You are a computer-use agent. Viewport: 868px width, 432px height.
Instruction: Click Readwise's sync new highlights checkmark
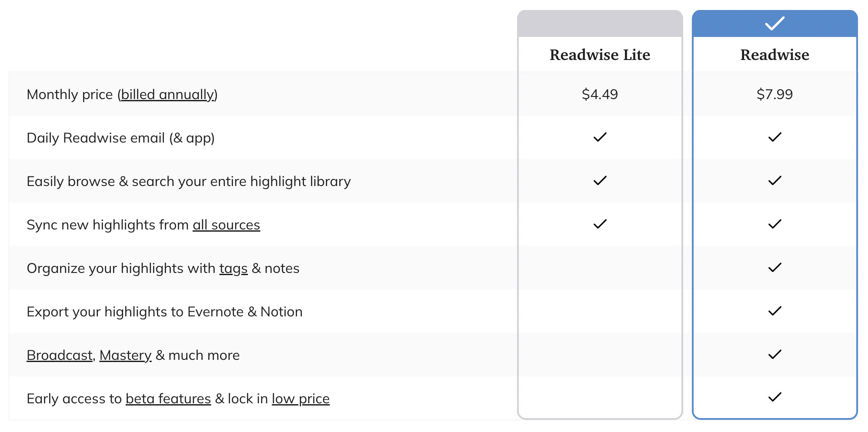tap(775, 224)
